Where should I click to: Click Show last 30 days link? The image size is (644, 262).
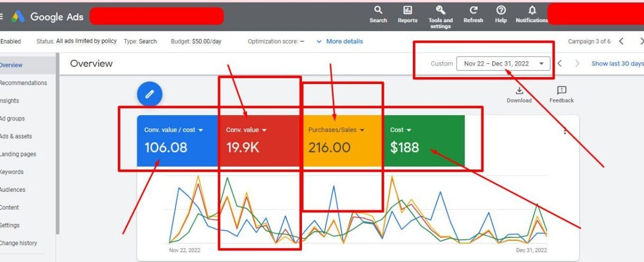617,63
